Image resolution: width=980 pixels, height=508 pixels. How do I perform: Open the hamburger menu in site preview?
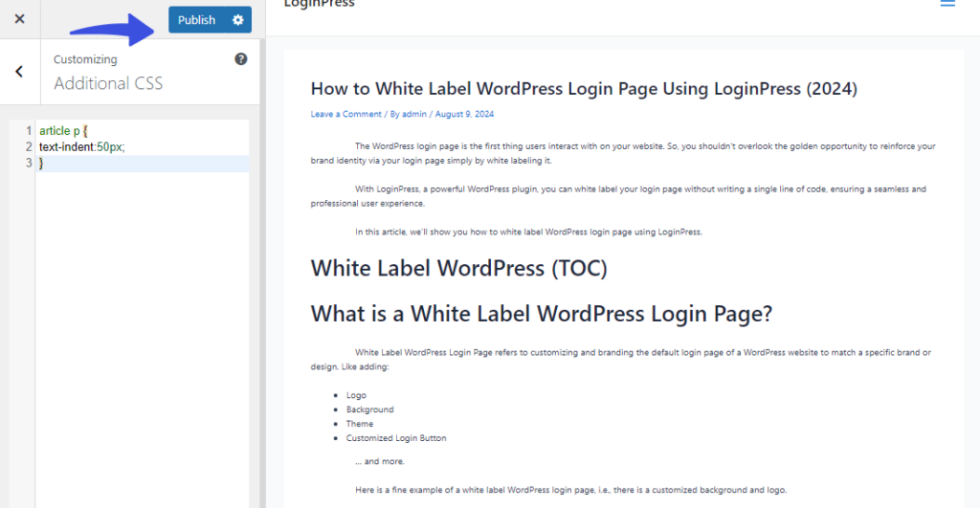pyautogui.click(x=947, y=3)
